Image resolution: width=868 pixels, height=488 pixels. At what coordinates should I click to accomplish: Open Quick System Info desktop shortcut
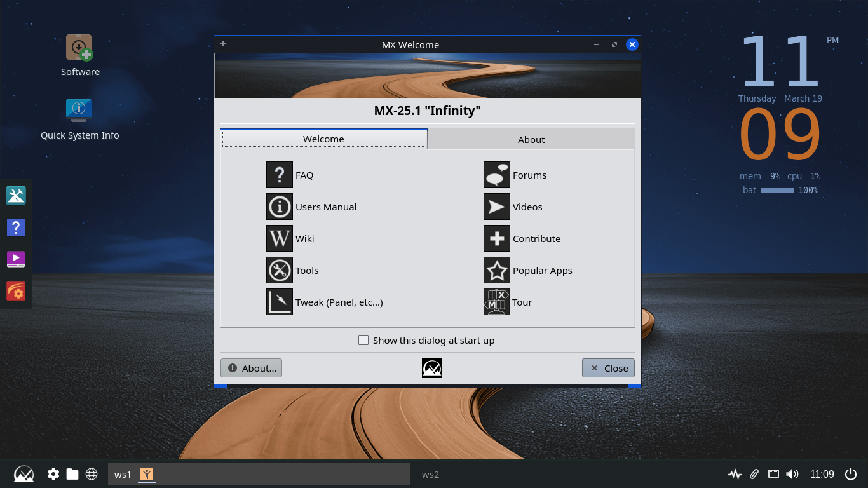[x=79, y=110]
